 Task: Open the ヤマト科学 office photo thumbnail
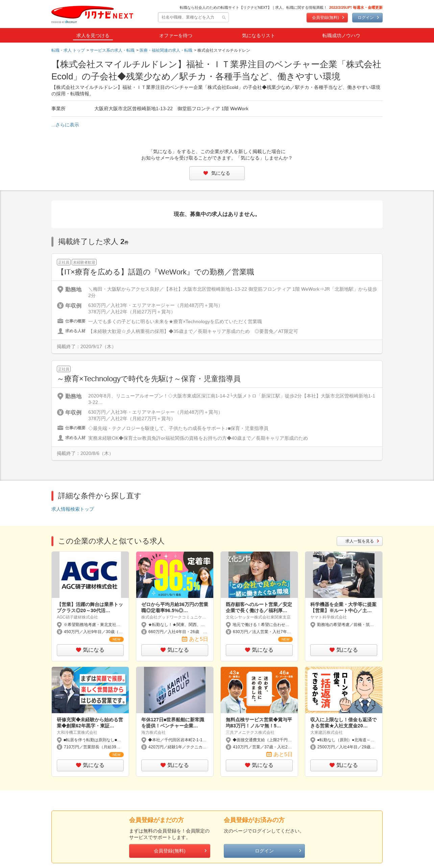[x=344, y=575]
